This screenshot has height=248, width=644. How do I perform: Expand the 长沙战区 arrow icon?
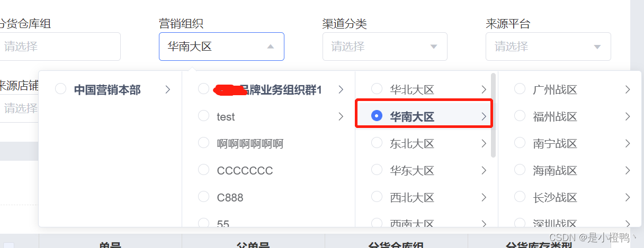(x=628, y=197)
